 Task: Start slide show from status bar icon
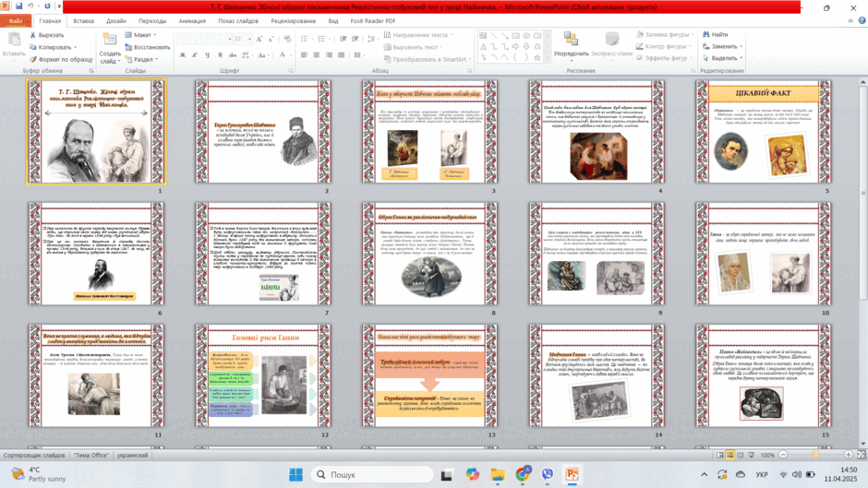tap(752, 455)
